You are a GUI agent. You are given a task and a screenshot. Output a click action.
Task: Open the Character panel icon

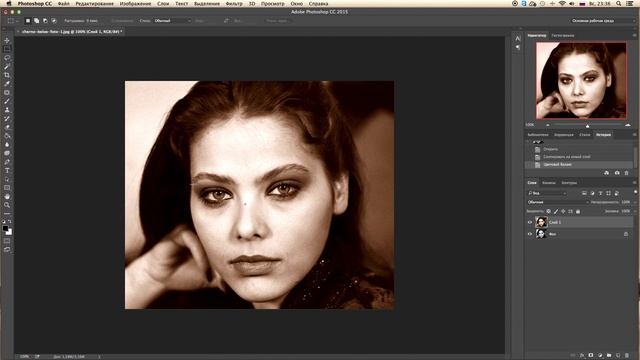(x=518, y=38)
